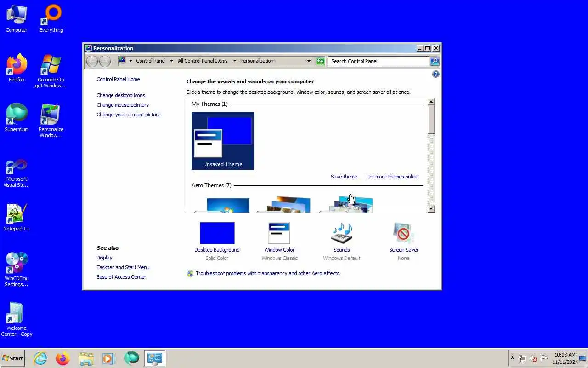
Task: Select Go online to get Windows shortcut
Action: coord(51,71)
